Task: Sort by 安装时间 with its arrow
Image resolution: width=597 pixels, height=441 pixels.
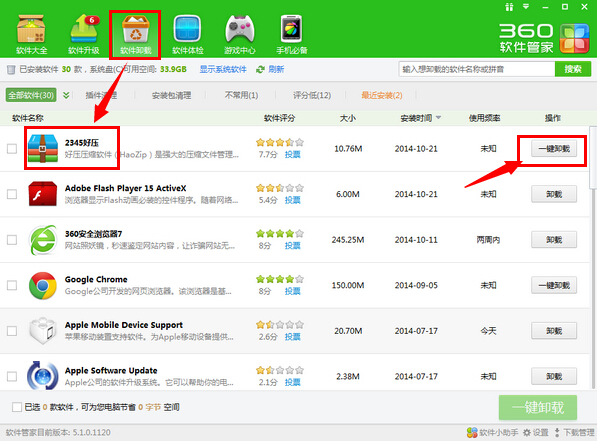Action: point(420,118)
